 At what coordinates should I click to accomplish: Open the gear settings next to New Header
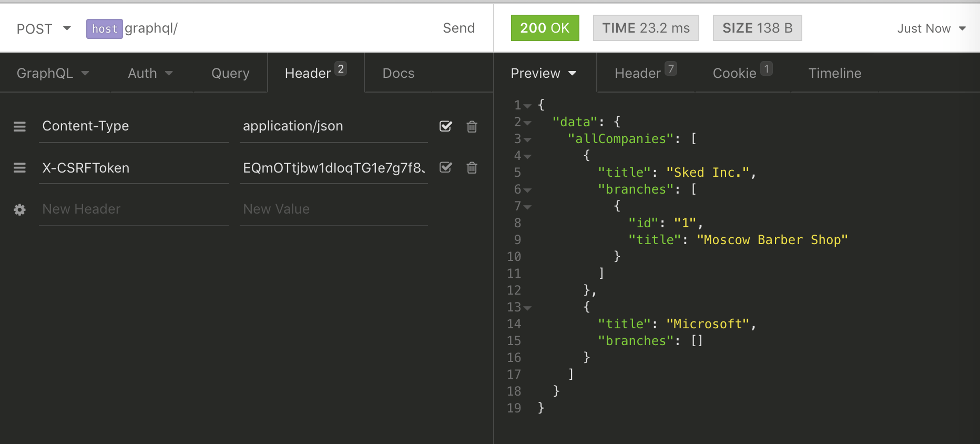(x=19, y=209)
